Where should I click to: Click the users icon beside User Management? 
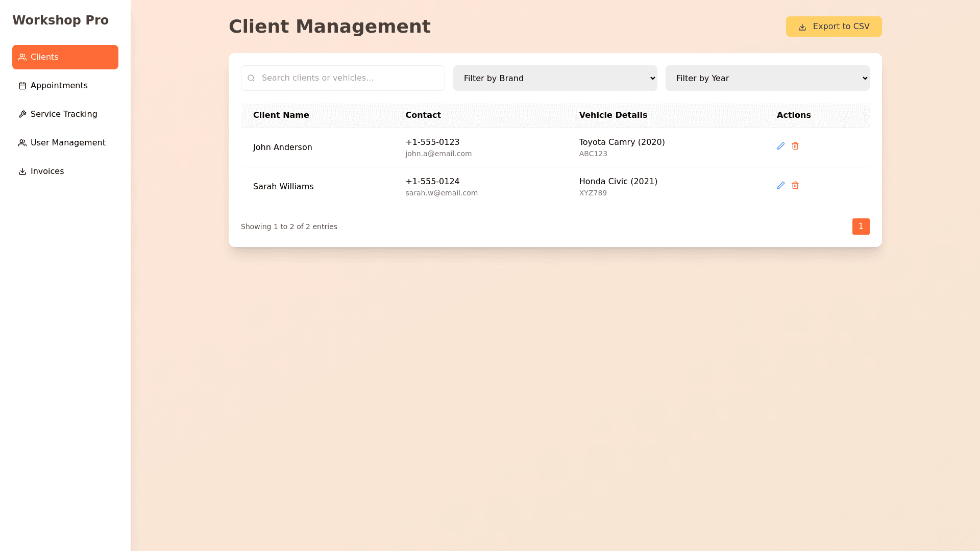[22, 143]
